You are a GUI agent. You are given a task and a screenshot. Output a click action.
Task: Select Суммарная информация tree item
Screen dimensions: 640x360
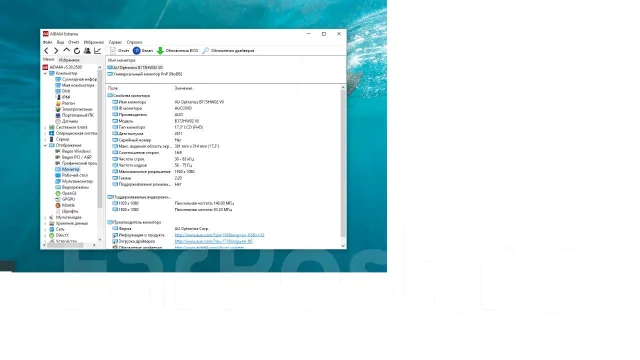click(x=76, y=79)
